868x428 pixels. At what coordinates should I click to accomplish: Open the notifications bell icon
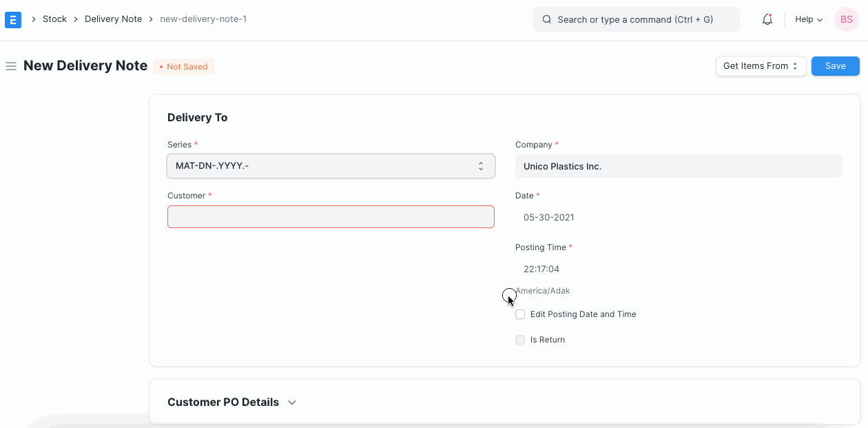[767, 20]
